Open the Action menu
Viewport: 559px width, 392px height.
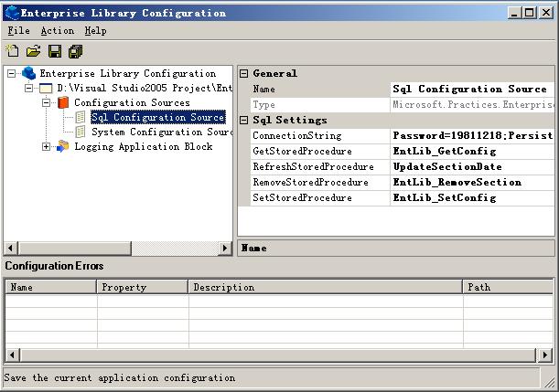57,31
